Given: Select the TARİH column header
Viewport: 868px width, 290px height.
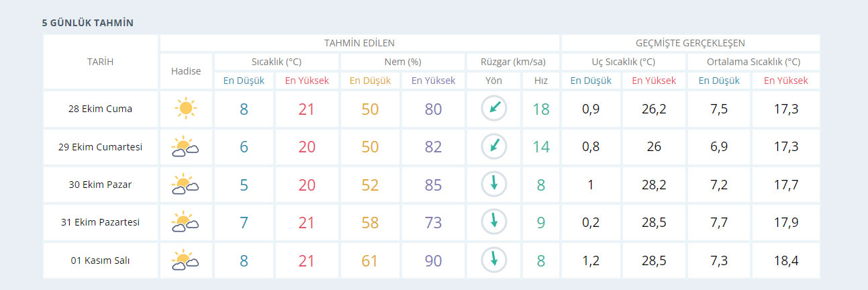Looking at the screenshot, I should click(101, 62).
